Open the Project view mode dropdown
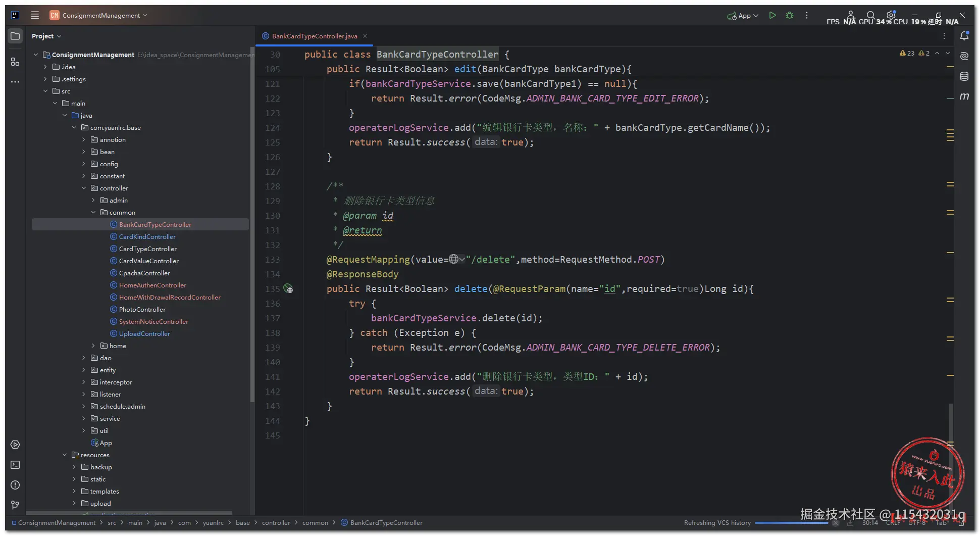The width and height of the screenshot is (980, 536). point(46,36)
